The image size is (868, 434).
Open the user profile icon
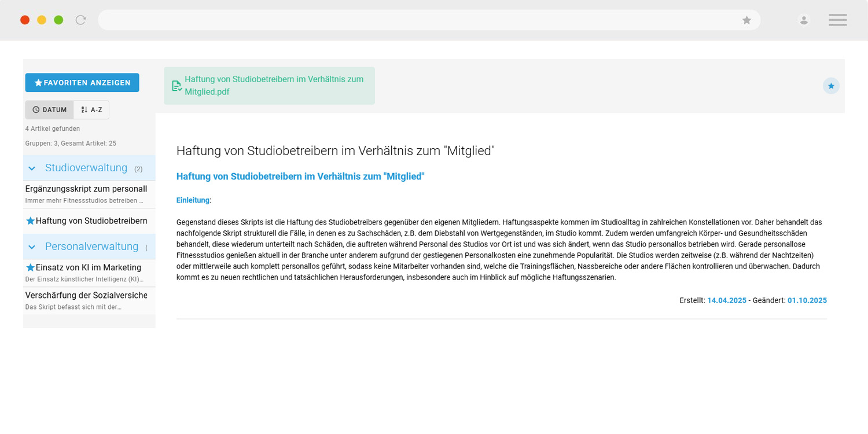[804, 20]
